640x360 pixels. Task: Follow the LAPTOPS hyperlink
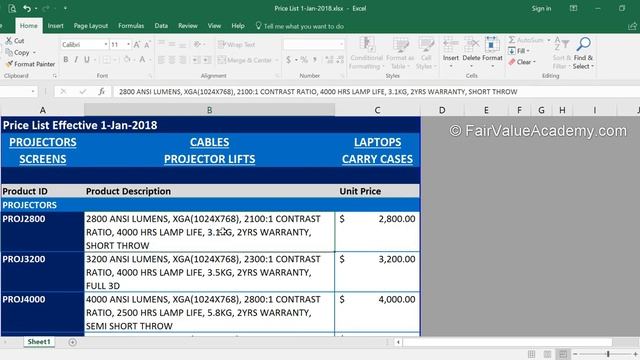[378, 142]
